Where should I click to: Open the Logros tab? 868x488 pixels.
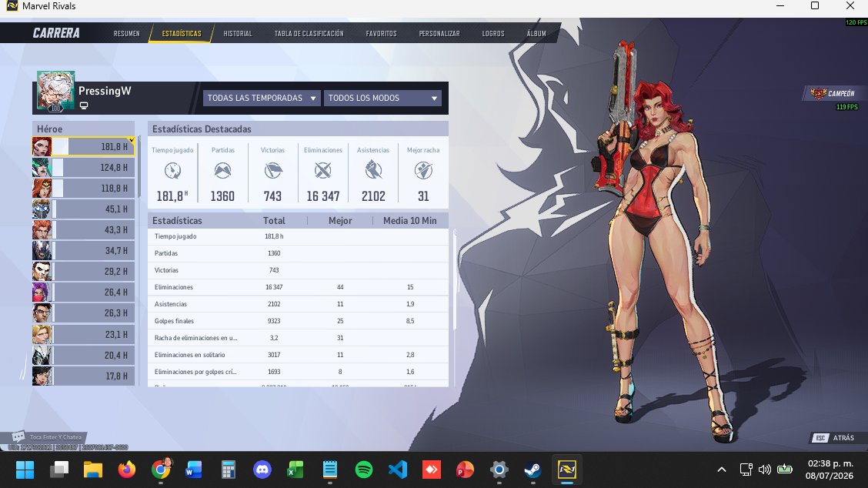(x=493, y=34)
